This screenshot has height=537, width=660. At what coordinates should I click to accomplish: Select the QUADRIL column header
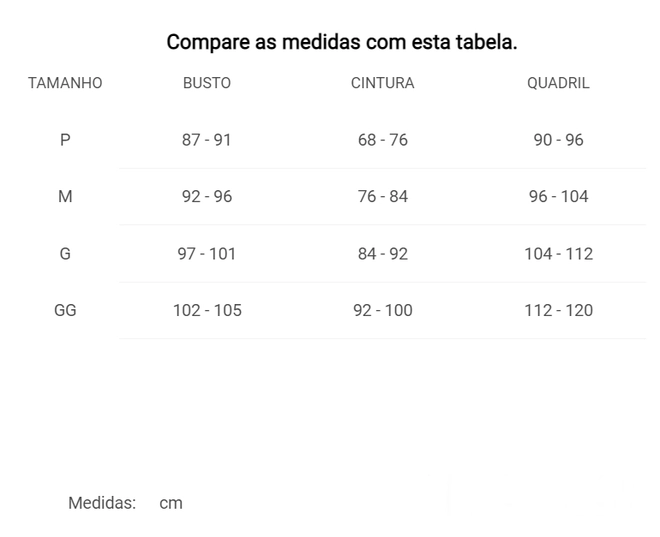click(558, 83)
